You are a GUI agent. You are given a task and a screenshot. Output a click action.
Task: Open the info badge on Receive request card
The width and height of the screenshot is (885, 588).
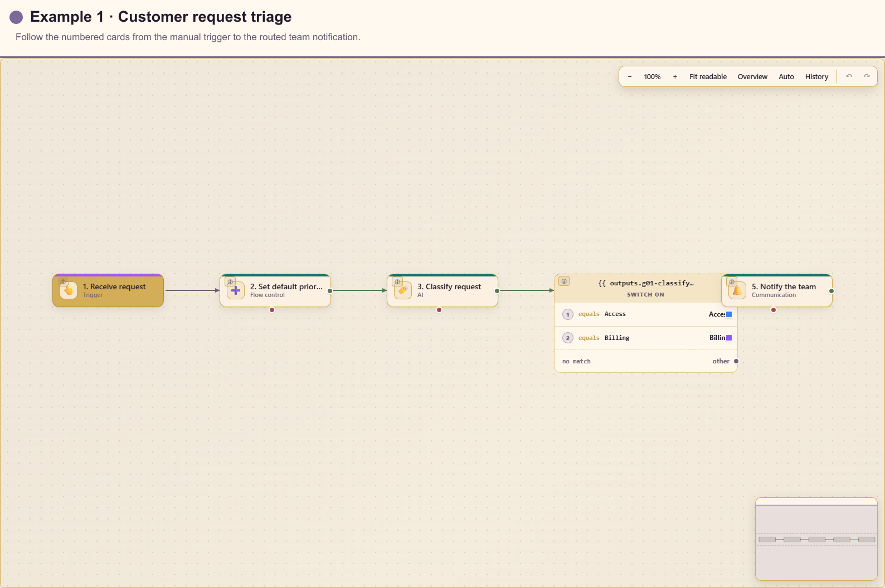[63, 282]
